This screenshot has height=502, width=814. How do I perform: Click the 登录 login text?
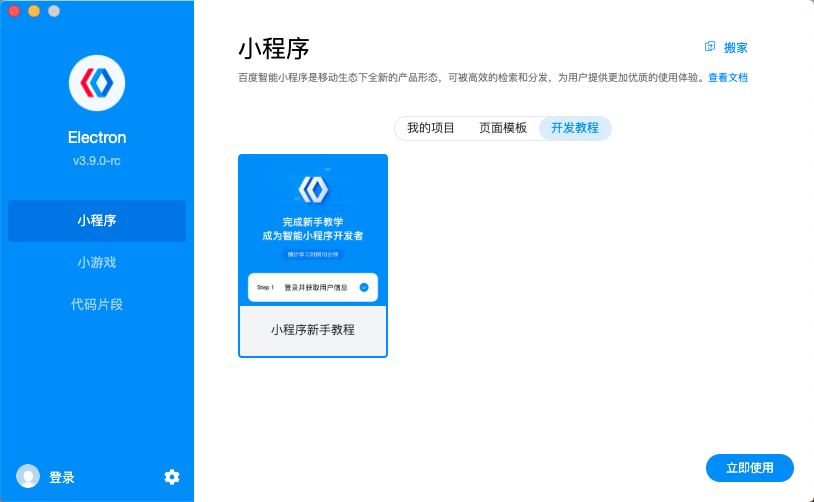click(x=62, y=477)
